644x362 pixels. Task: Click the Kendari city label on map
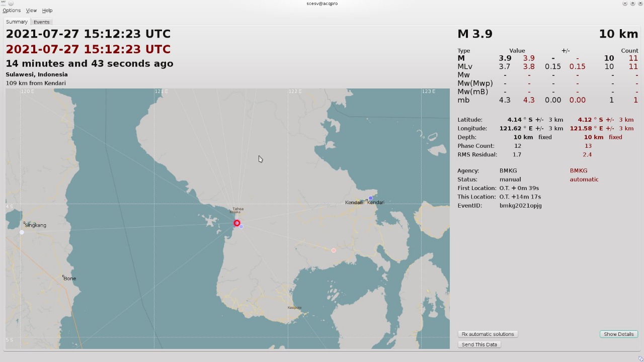375,203
